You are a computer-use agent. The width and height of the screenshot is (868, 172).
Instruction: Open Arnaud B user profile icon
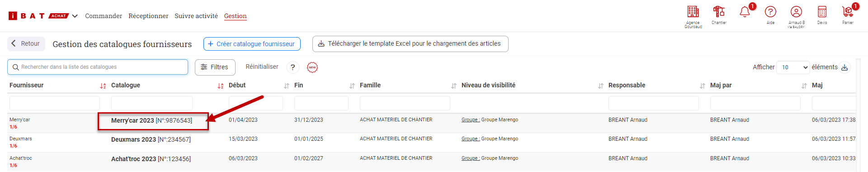pos(796,12)
